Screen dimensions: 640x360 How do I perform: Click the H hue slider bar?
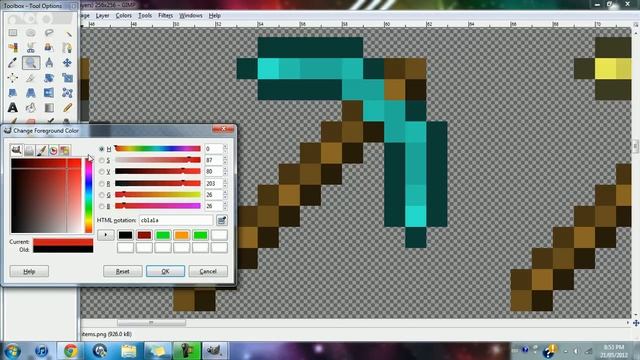coord(158,149)
